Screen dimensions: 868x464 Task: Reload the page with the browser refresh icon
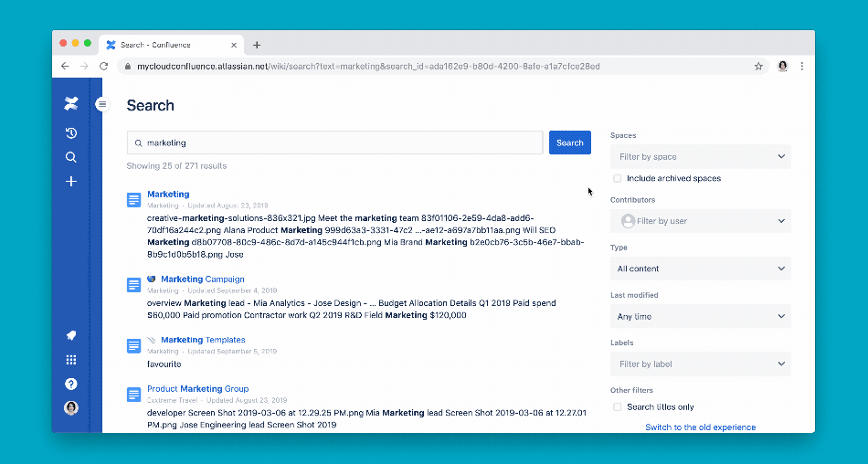(x=103, y=66)
